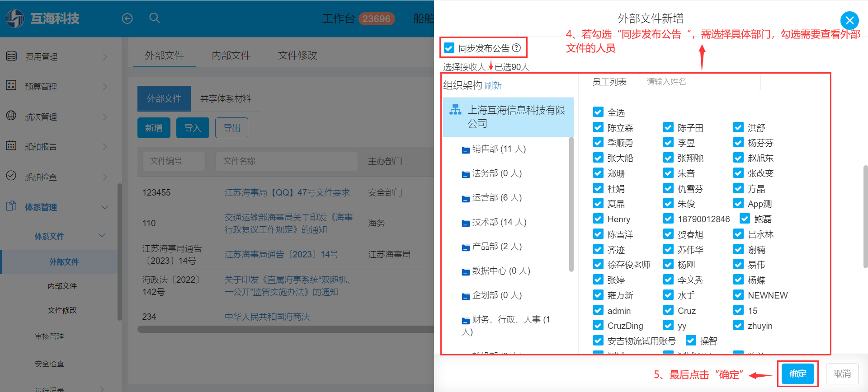The height and width of the screenshot is (392, 868).
Task: Expand the 运行记录 menu chevron
Action: click(x=102, y=389)
